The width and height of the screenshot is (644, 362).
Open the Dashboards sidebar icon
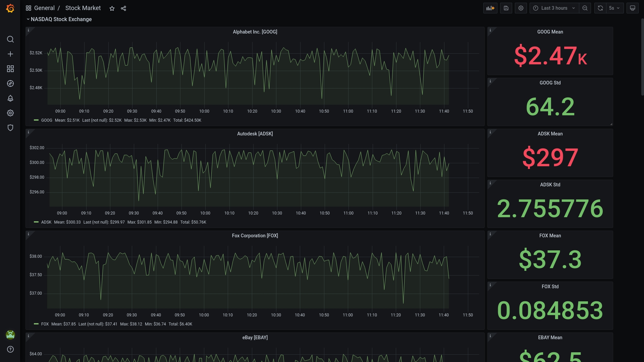(x=10, y=69)
